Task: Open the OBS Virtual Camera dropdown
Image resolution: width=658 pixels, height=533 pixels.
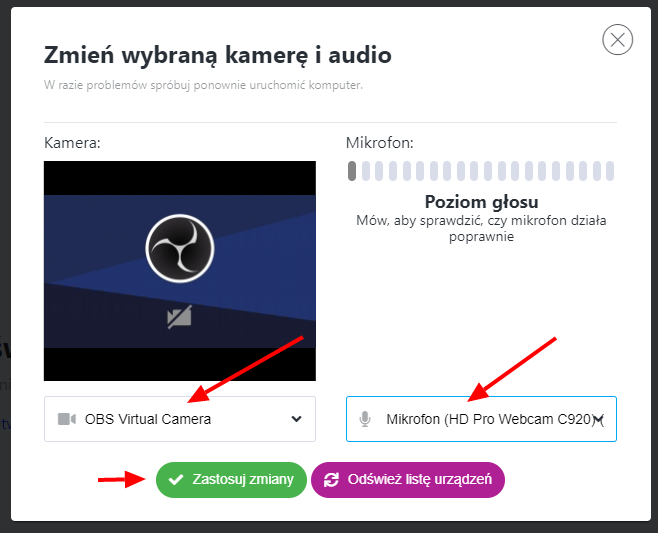Action: [180, 419]
